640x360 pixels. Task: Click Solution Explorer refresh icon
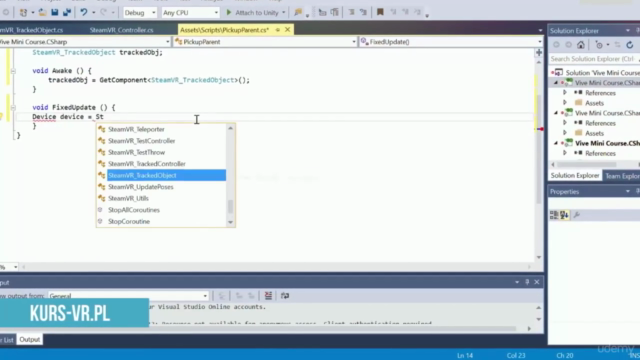coord(629,45)
